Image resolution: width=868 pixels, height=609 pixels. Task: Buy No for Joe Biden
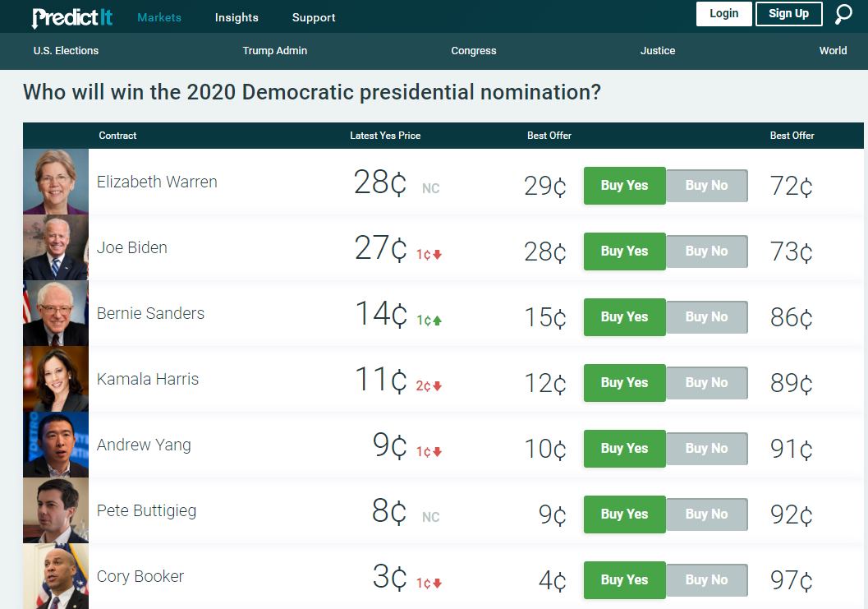pos(706,251)
